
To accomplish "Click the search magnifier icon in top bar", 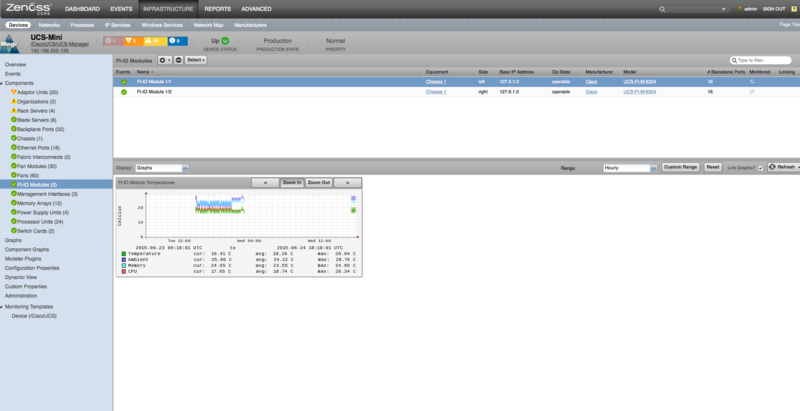I will click(x=662, y=9).
